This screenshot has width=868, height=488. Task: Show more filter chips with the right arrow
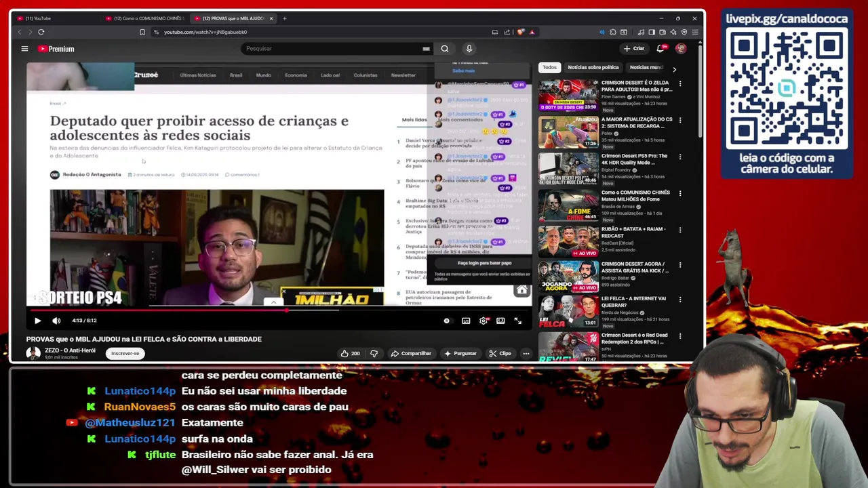point(674,69)
